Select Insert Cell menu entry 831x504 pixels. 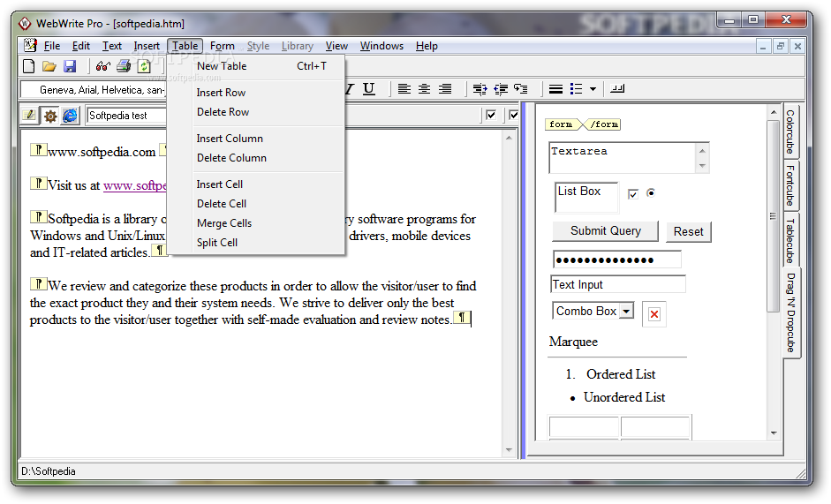click(x=256, y=184)
